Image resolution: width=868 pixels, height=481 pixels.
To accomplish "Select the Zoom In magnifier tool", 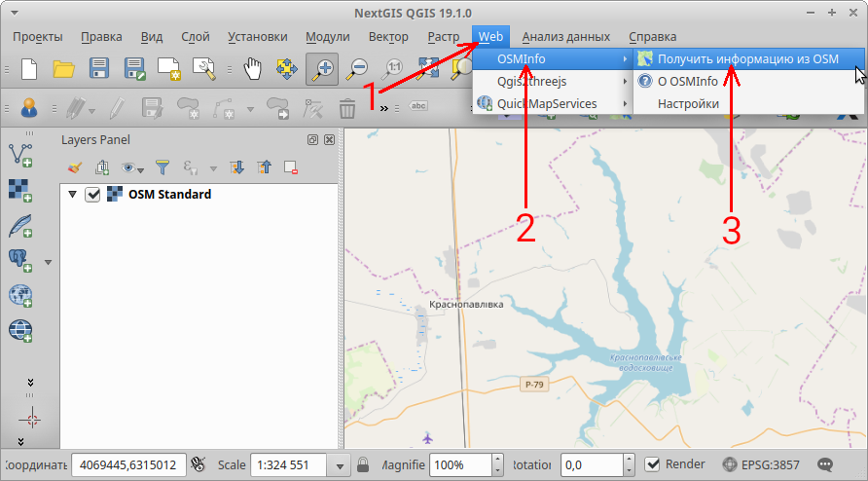I will (322, 69).
